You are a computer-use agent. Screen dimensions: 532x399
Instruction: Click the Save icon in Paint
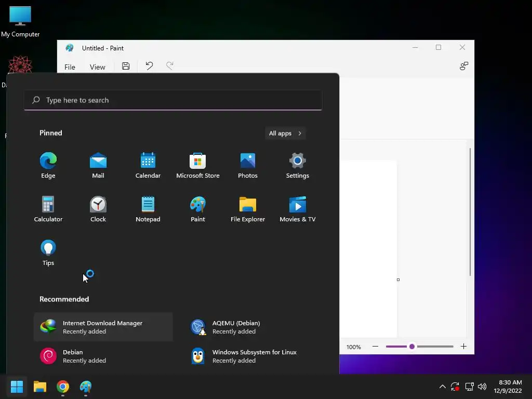126,66
